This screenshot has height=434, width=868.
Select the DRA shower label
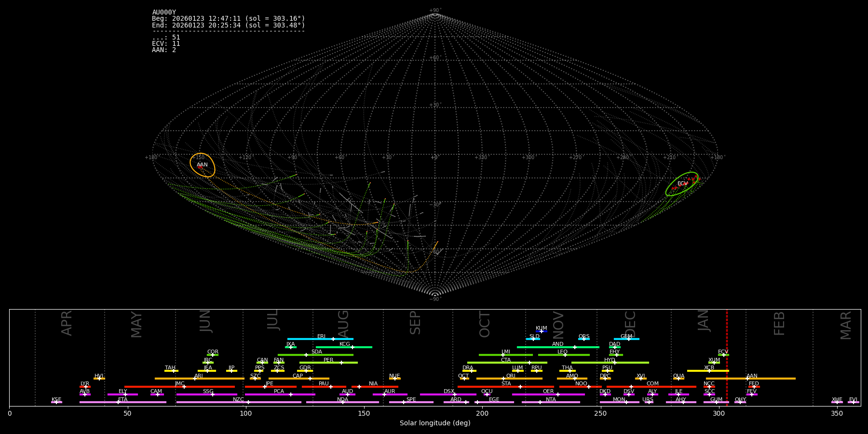pos(468,368)
